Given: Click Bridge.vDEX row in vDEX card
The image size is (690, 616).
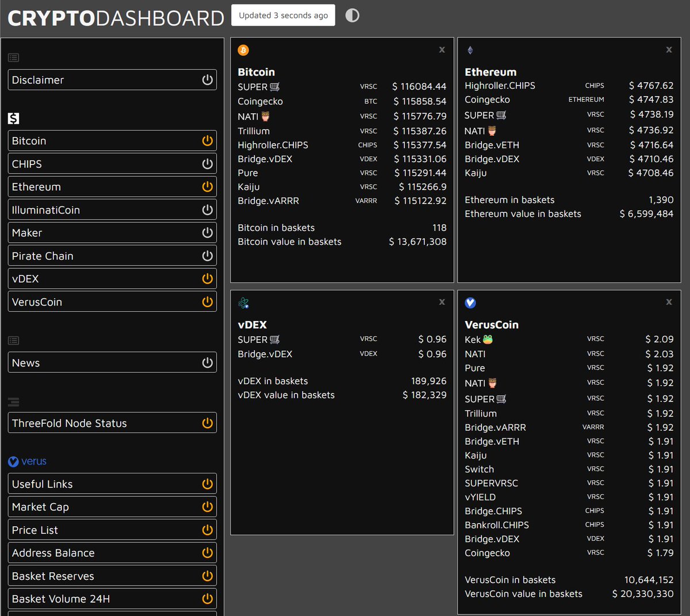Looking at the screenshot, I should [342, 354].
